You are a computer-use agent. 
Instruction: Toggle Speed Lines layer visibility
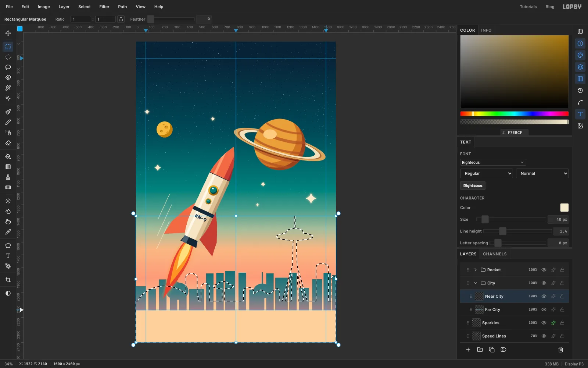[544, 336]
